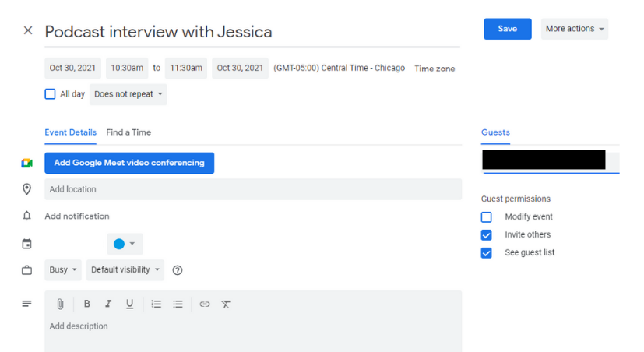644x352 pixels.
Task: Uncheck the See guest list permission
Action: [487, 253]
